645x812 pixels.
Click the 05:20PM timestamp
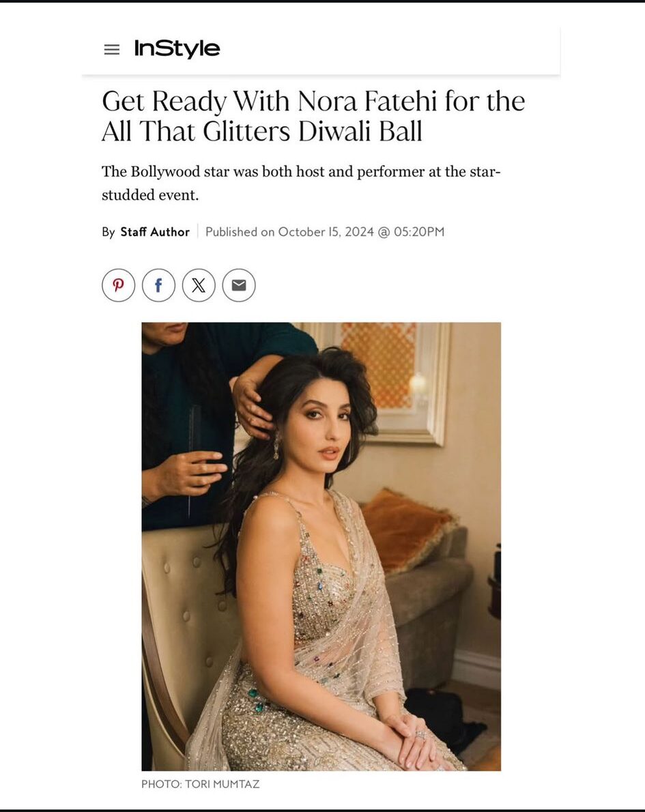pos(419,231)
